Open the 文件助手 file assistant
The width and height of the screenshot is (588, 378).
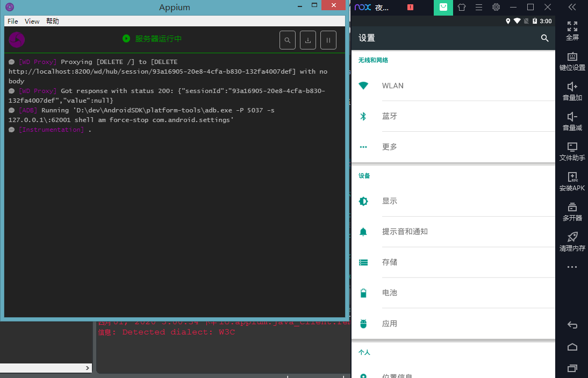(x=572, y=151)
